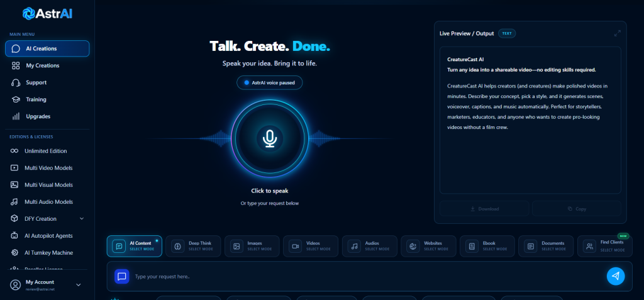
Task: Click the Download output button
Action: click(484, 209)
